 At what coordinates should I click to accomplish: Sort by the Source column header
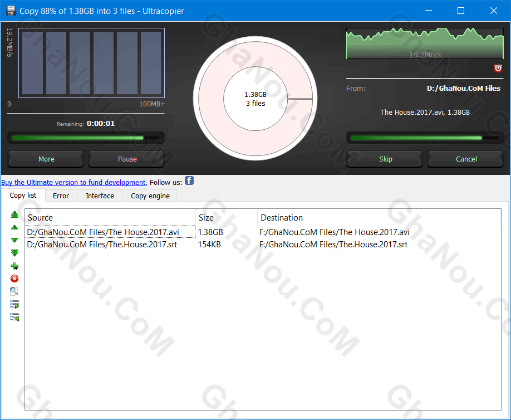click(110, 217)
